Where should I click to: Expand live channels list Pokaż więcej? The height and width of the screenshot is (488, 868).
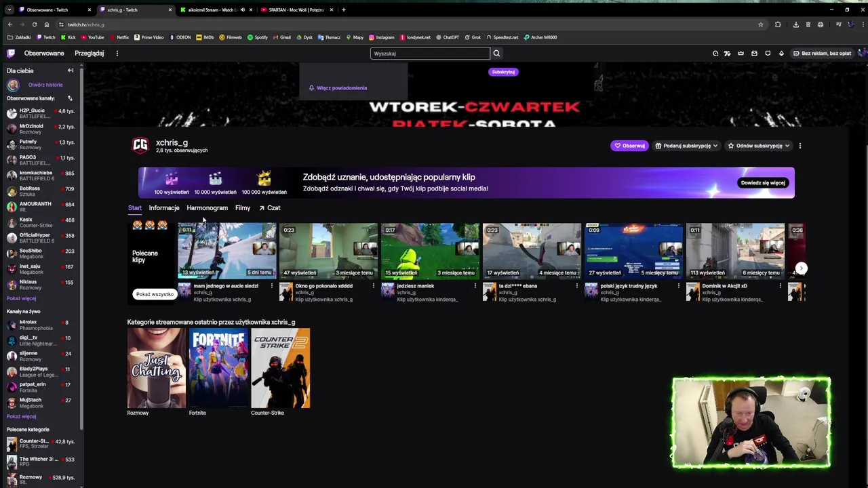(21, 417)
